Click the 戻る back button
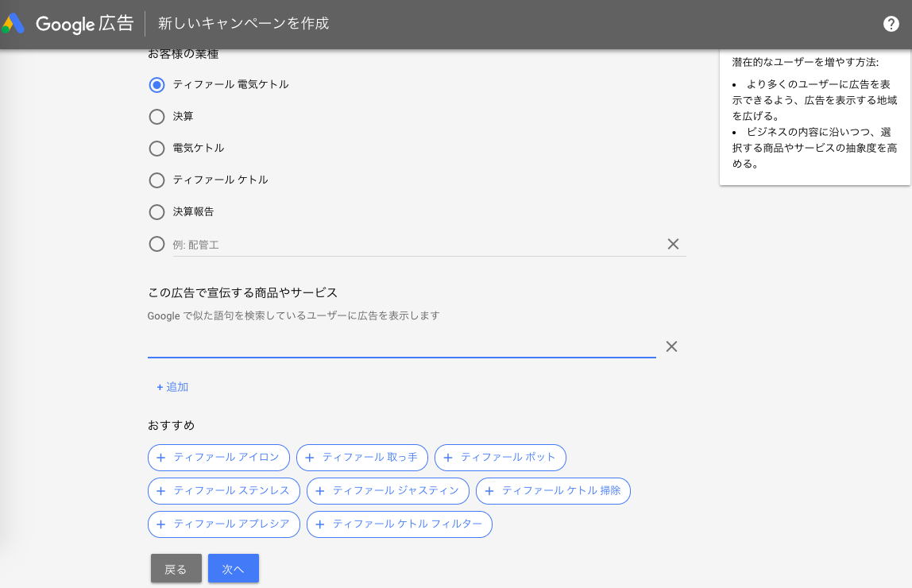Viewport: 912px width, 588px height. 176,569
